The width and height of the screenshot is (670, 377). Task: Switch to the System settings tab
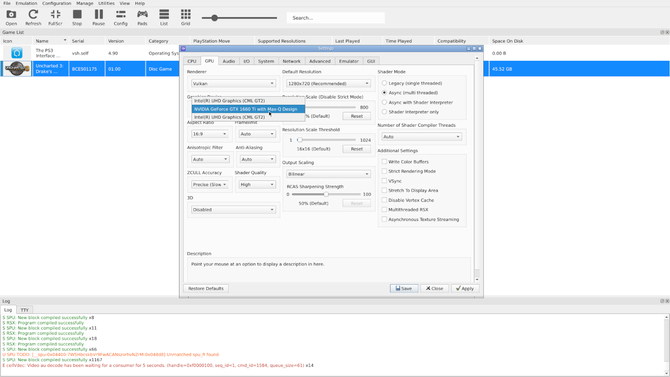click(266, 61)
